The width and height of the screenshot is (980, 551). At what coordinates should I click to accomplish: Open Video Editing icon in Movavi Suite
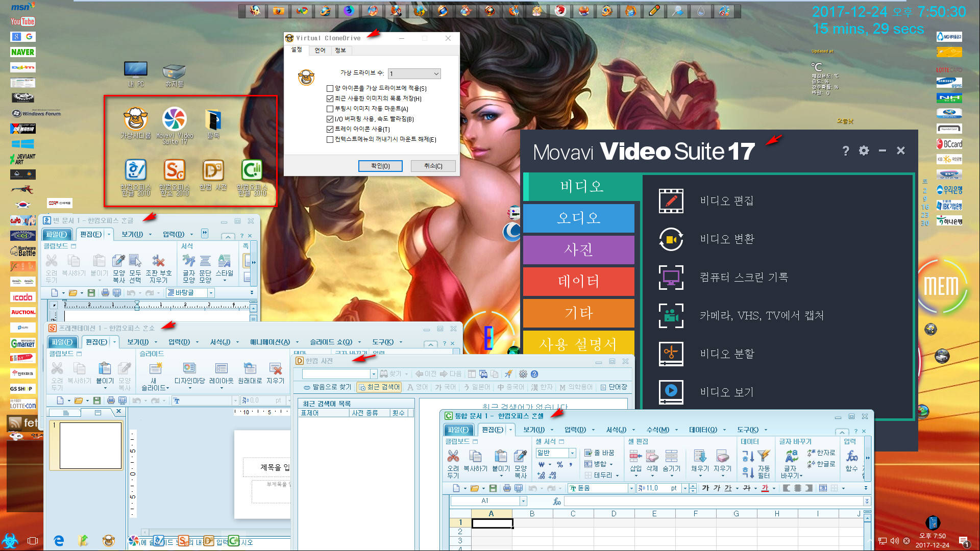click(671, 201)
